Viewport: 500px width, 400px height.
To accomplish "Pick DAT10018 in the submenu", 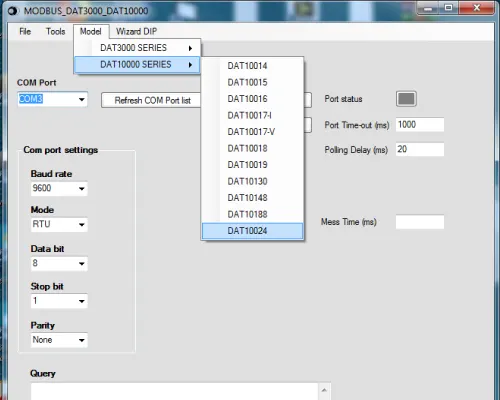I will [x=252, y=148].
